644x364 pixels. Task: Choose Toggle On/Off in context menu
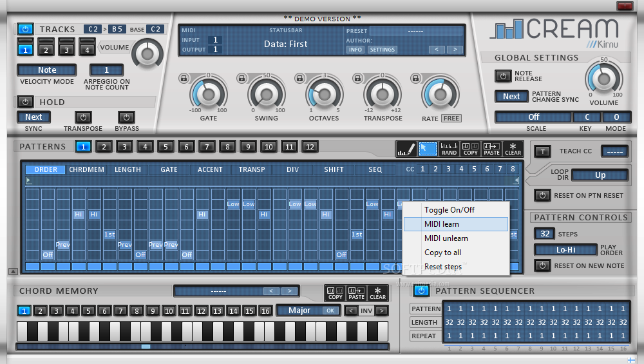pyautogui.click(x=456, y=210)
